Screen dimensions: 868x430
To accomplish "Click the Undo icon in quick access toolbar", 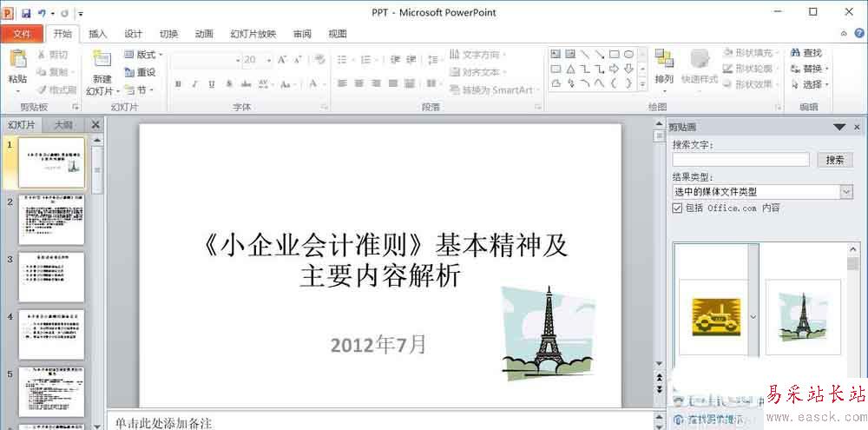I will 42,13.
